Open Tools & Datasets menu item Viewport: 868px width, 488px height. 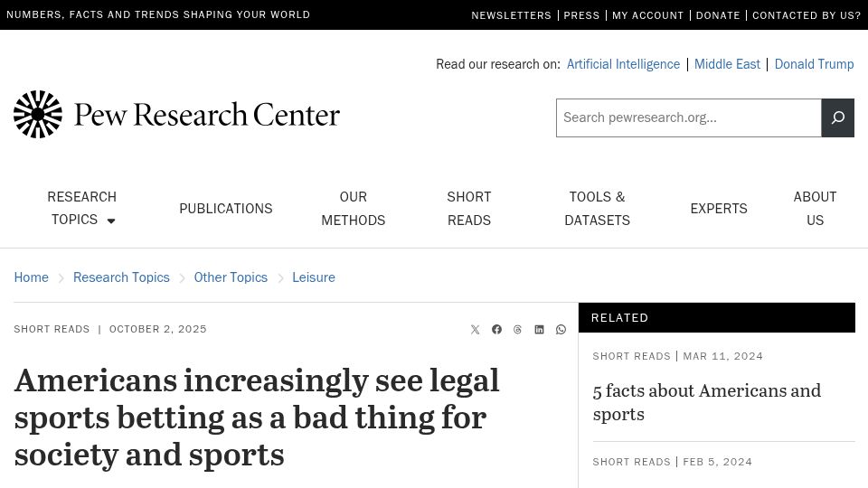coord(597,209)
